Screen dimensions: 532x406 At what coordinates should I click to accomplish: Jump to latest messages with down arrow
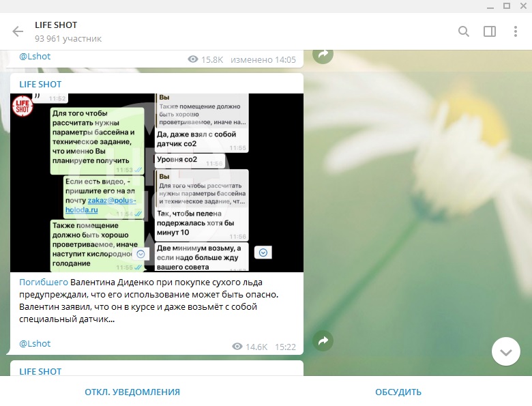tap(505, 351)
